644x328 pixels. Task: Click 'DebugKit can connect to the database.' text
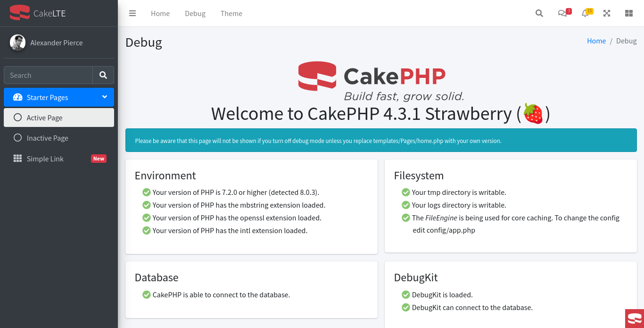472,307
